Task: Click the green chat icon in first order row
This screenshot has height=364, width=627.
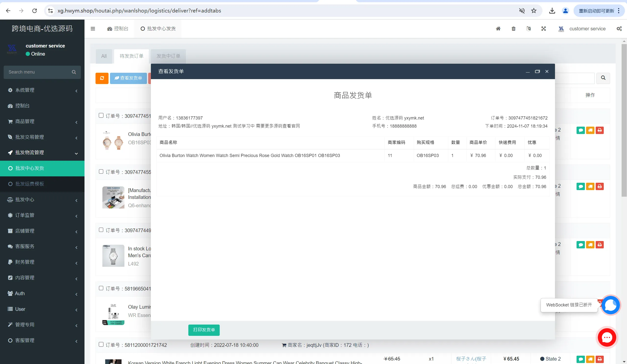Action: [x=580, y=130]
